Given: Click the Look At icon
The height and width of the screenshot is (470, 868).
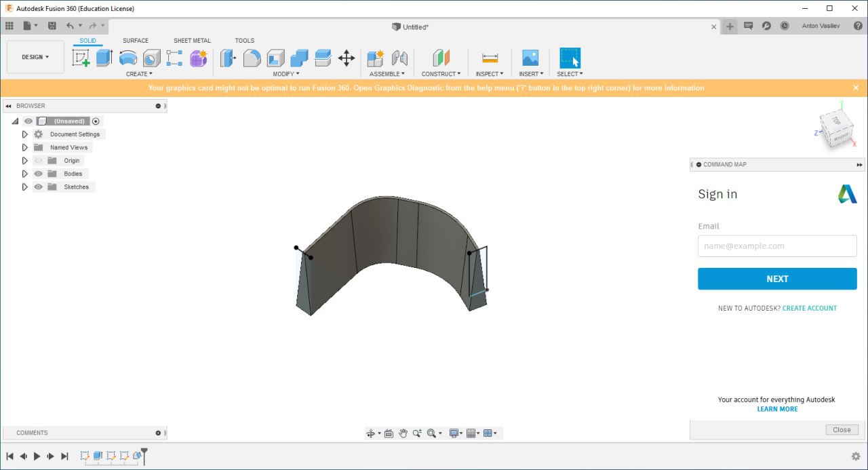Looking at the screenshot, I should (x=389, y=433).
